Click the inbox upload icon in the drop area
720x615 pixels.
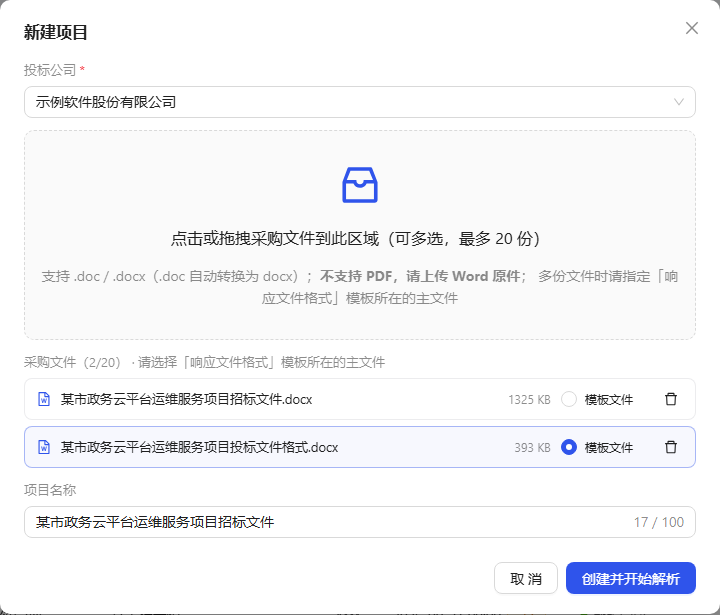360,185
